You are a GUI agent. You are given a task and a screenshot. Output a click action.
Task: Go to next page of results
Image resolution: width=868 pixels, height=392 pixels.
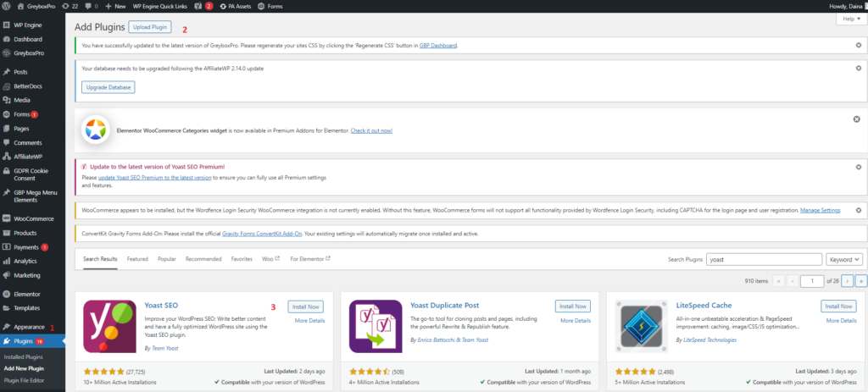point(847,281)
